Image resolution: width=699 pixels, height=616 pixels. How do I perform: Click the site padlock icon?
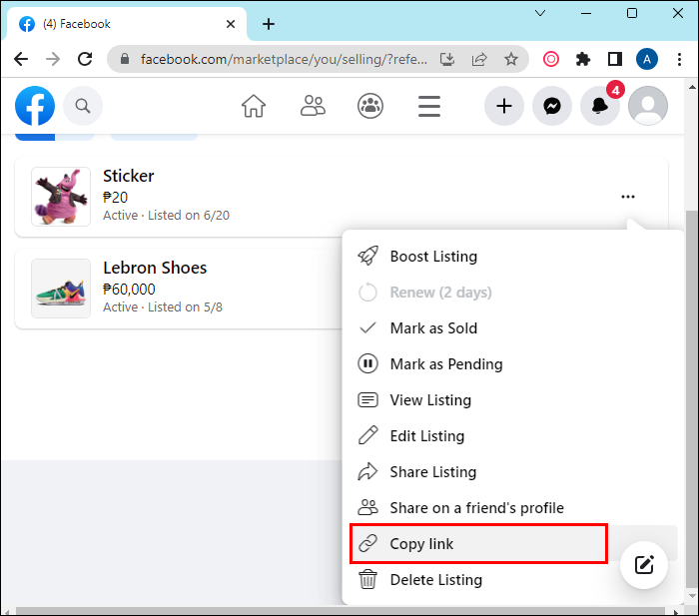[125, 59]
